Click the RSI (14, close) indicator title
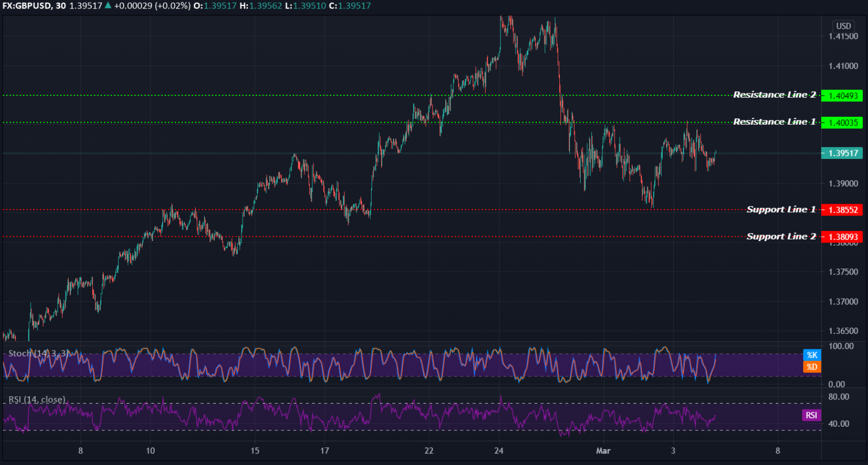This screenshot has width=868, height=465. coord(37,399)
